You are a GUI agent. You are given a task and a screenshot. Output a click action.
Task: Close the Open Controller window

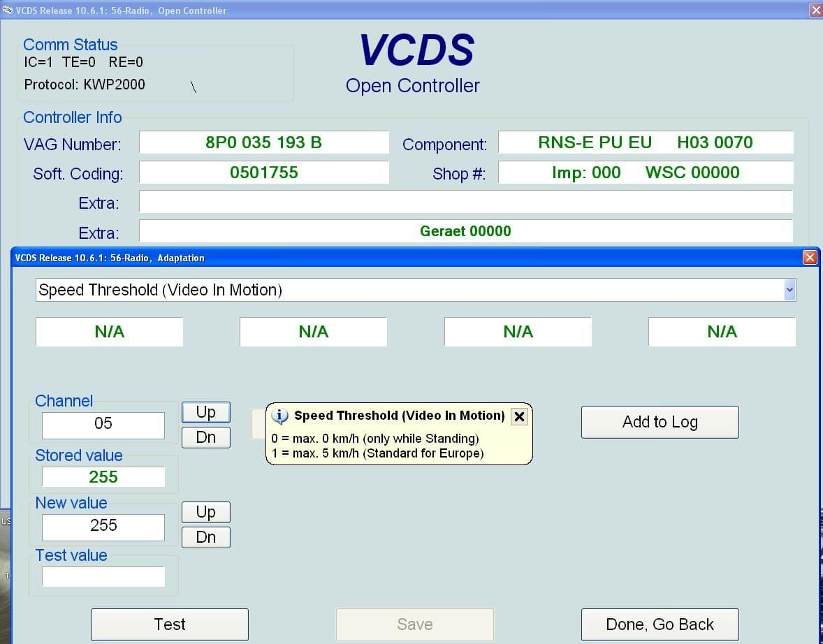[816, 10]
